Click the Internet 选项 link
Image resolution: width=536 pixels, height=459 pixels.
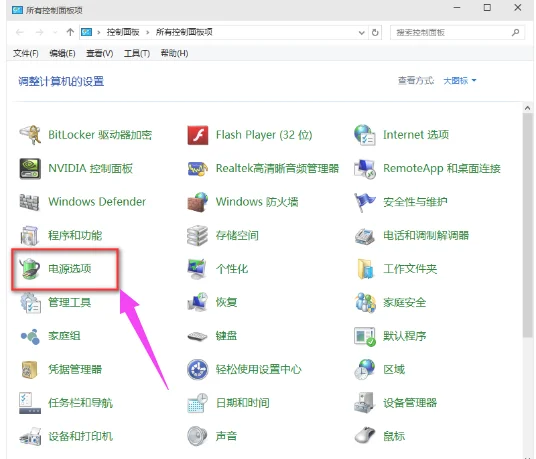416,135
